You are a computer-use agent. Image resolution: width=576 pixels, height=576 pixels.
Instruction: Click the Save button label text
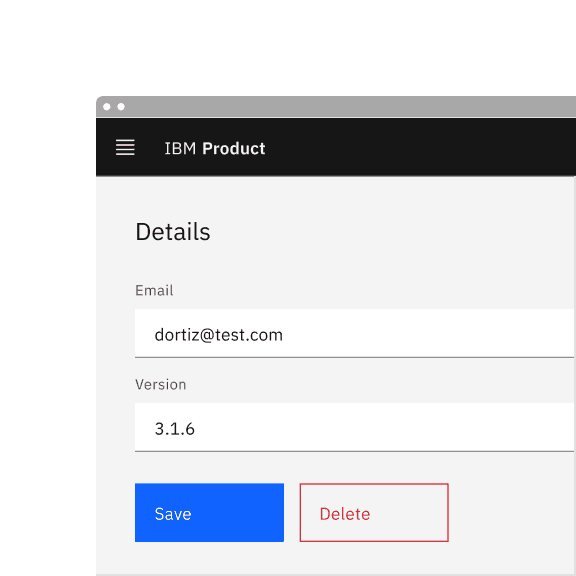(x=173, y=514)
